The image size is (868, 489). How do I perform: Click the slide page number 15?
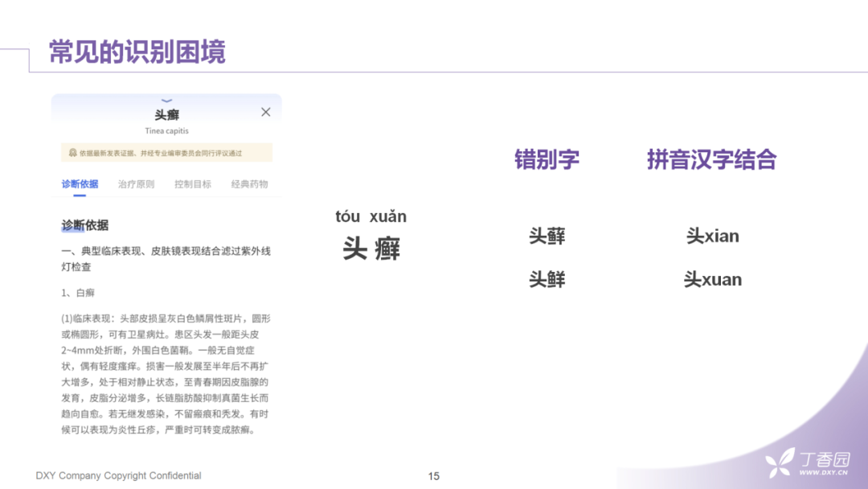434,476
